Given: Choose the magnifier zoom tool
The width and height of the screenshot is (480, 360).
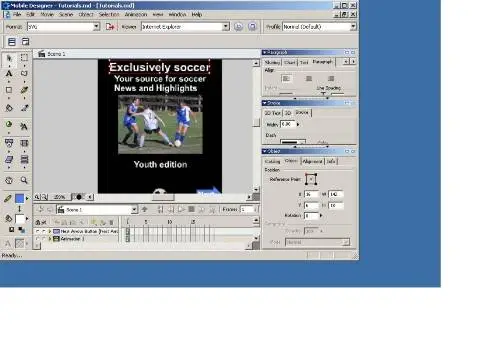Looking at the screenshot, I should pyautogui.click(x=24, y=180).
